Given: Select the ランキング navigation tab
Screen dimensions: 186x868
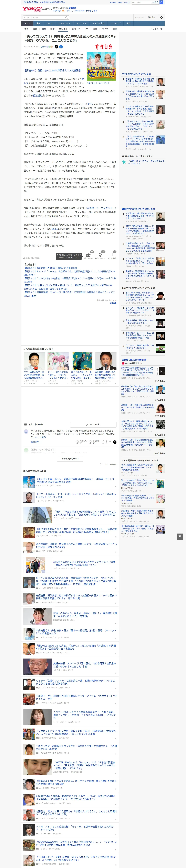Looking at the screenshot, I should click(115, 24).
